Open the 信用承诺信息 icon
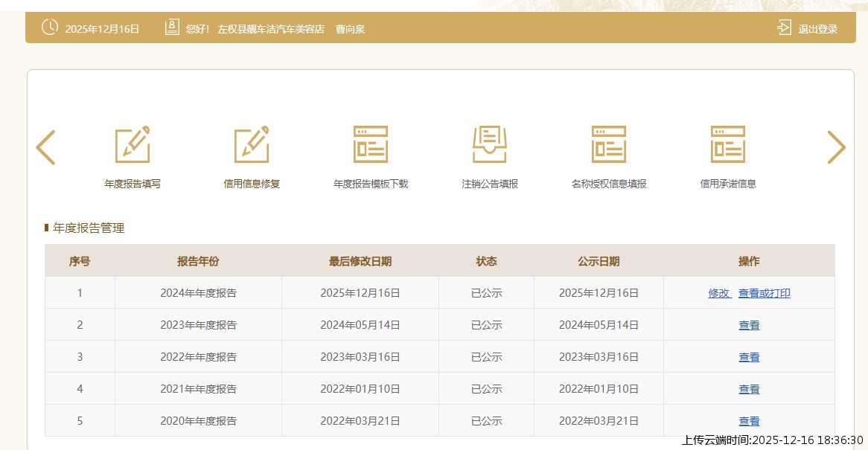This screenshot has width=868, height=450. click(728, 144)
